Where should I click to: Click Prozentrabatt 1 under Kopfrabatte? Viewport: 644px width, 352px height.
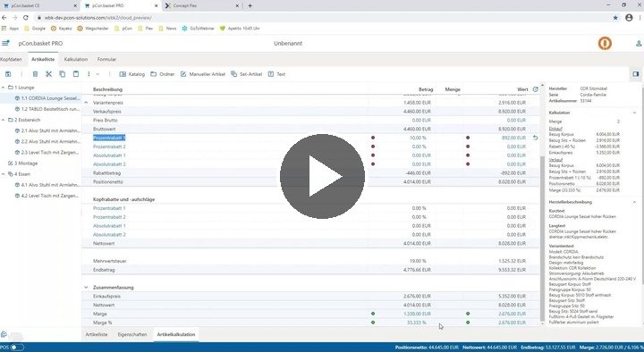[109, 208]
